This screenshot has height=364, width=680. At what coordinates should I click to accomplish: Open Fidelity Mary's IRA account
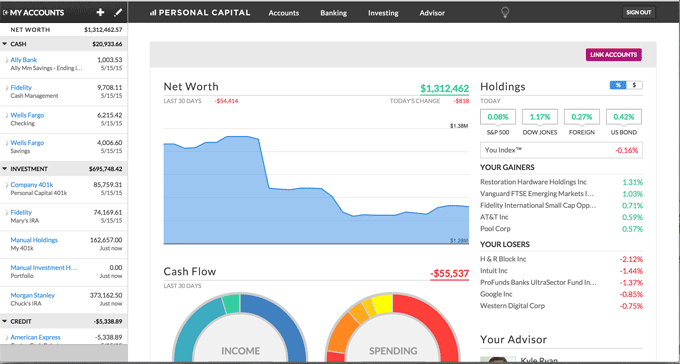(21, 213)
